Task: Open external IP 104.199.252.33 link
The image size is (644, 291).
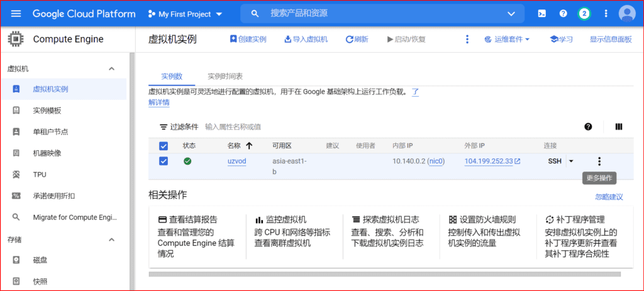Action: pos(489,162)
